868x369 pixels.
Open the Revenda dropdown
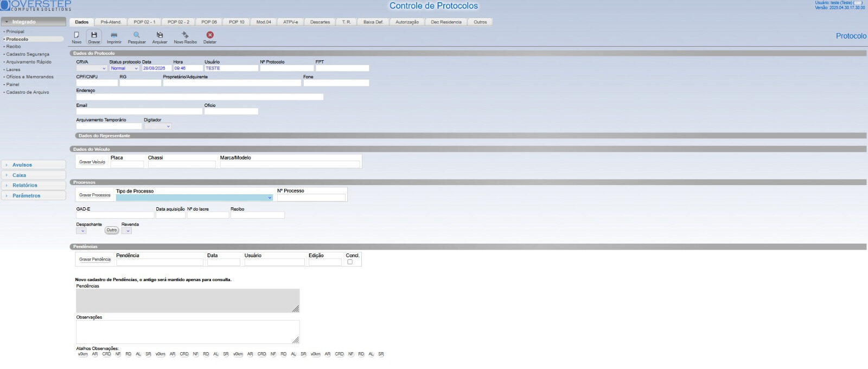tap(126, 231)
